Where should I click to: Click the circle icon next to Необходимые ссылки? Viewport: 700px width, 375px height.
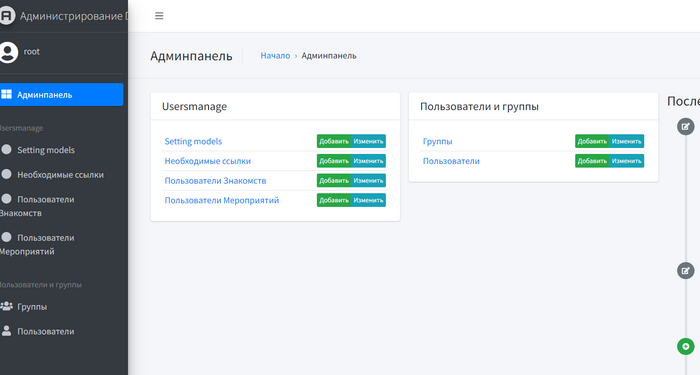pyautogui.click(x=6, y=174)
